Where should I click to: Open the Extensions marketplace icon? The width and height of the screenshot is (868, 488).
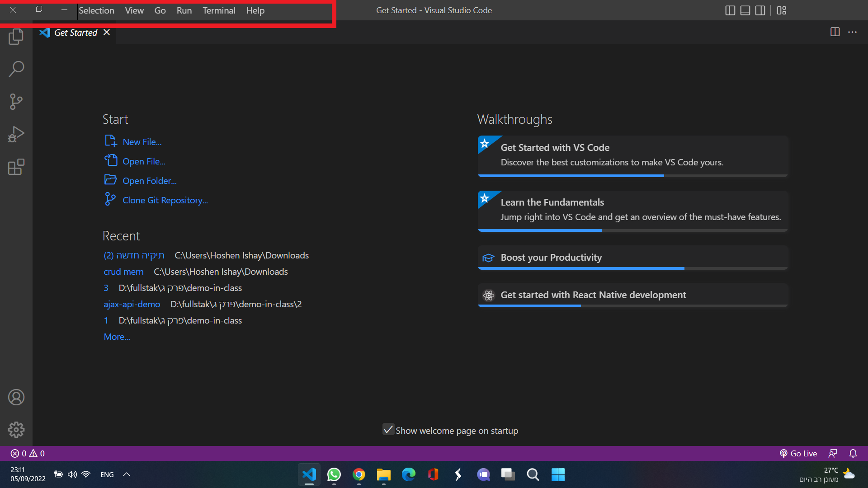pos(16,167)
